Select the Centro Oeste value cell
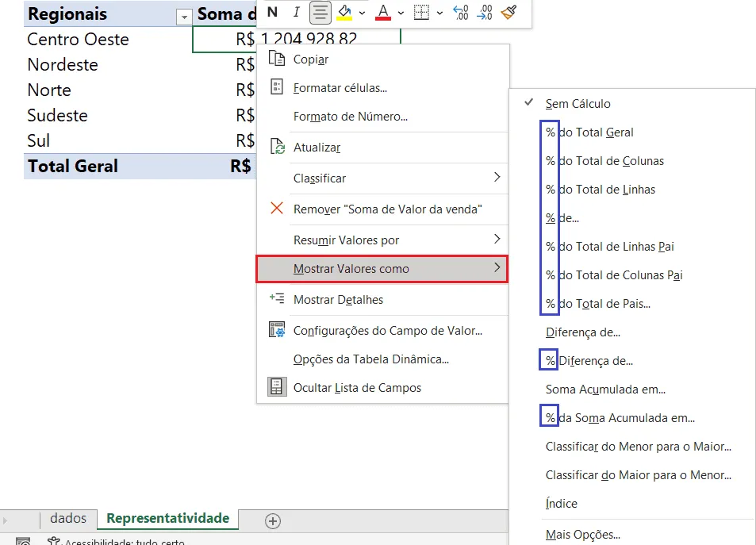756x545 pixels. pos(297,40)
